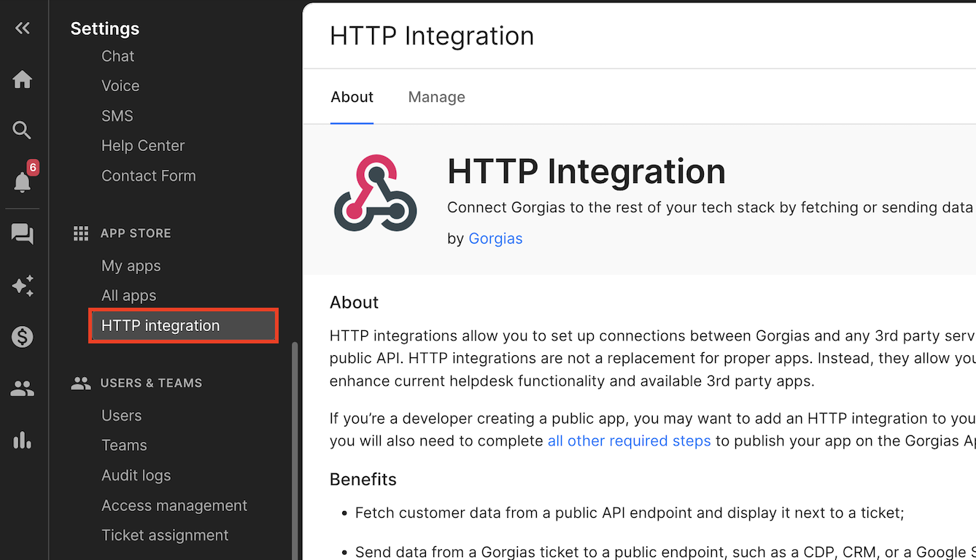Image resolution: width=976 pixels, height=560 pixels.
Task: Click the App Store grid icon
Action: coord(81,233)
